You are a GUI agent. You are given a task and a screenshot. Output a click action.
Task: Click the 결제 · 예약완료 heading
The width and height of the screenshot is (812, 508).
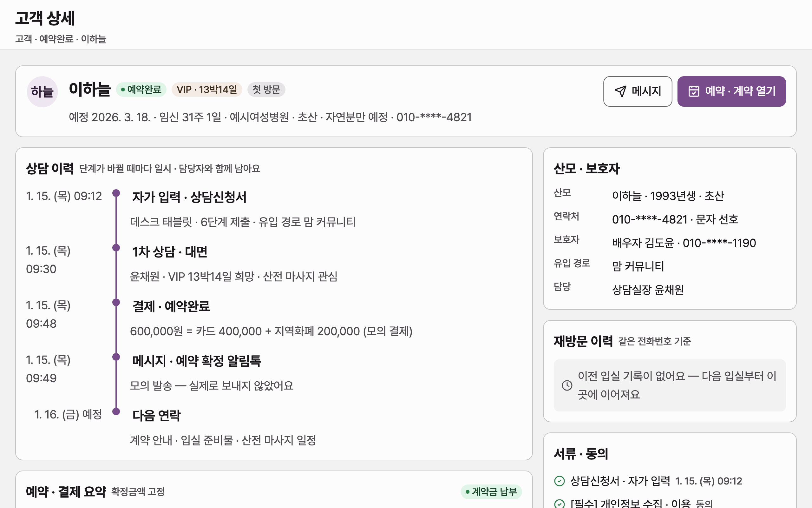171,306
